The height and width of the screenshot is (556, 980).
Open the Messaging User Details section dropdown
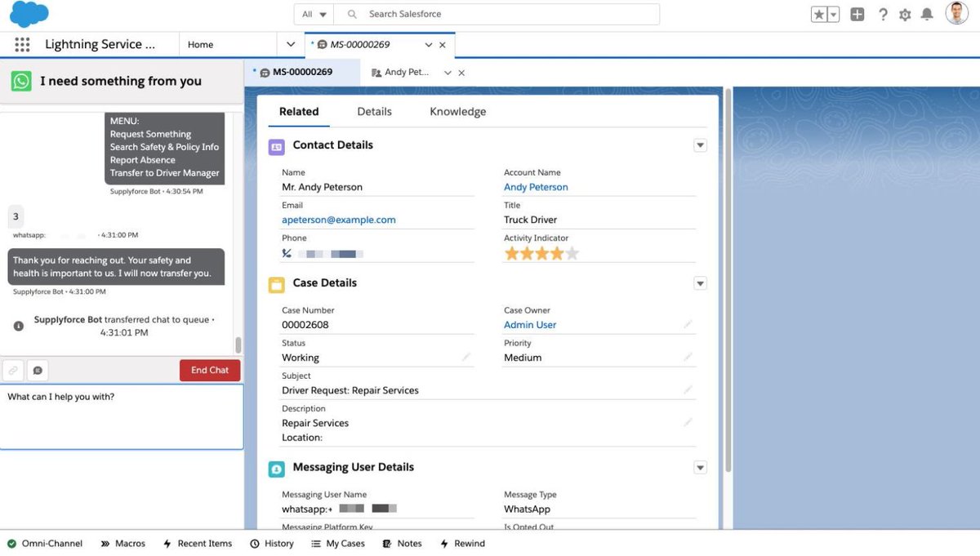pyautogui.click(x=700, y=467)
